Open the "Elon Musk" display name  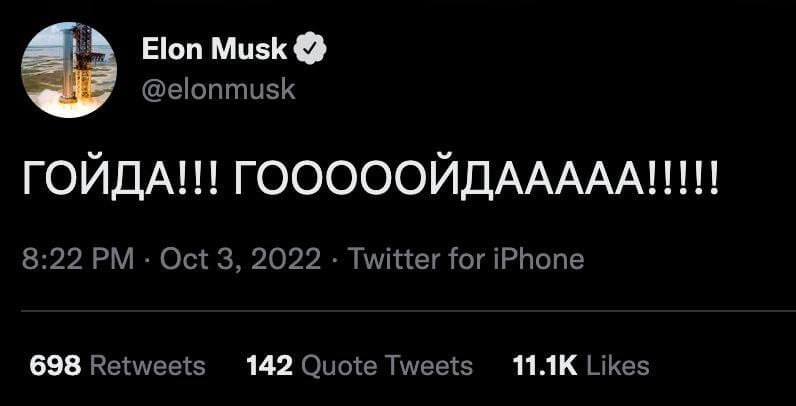(x=214, y=49)
